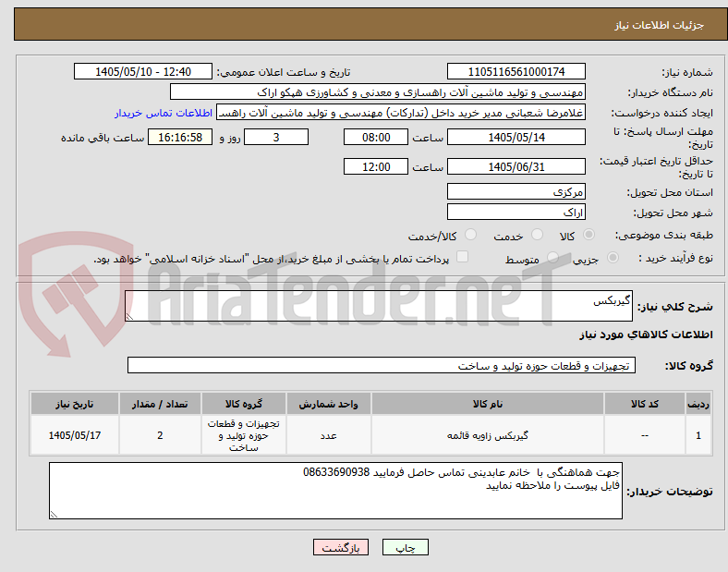Click the remaining time field 16:16:58

(180, 137)
